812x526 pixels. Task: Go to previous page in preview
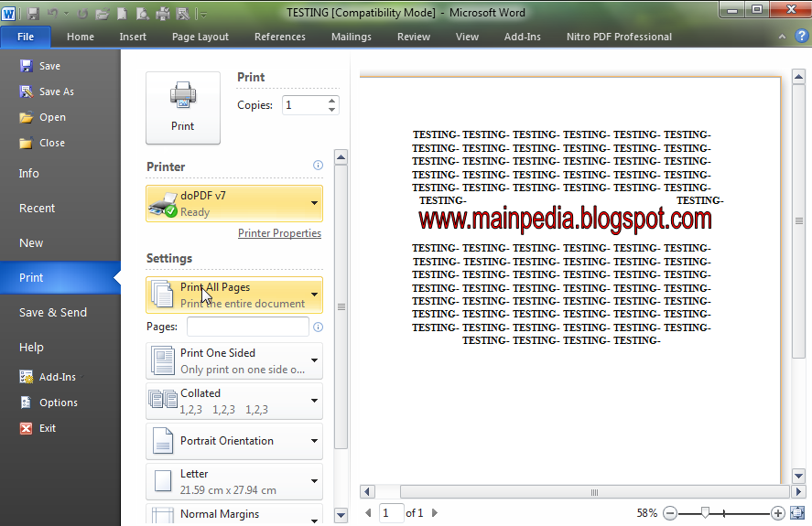click(x=368, y=512)
